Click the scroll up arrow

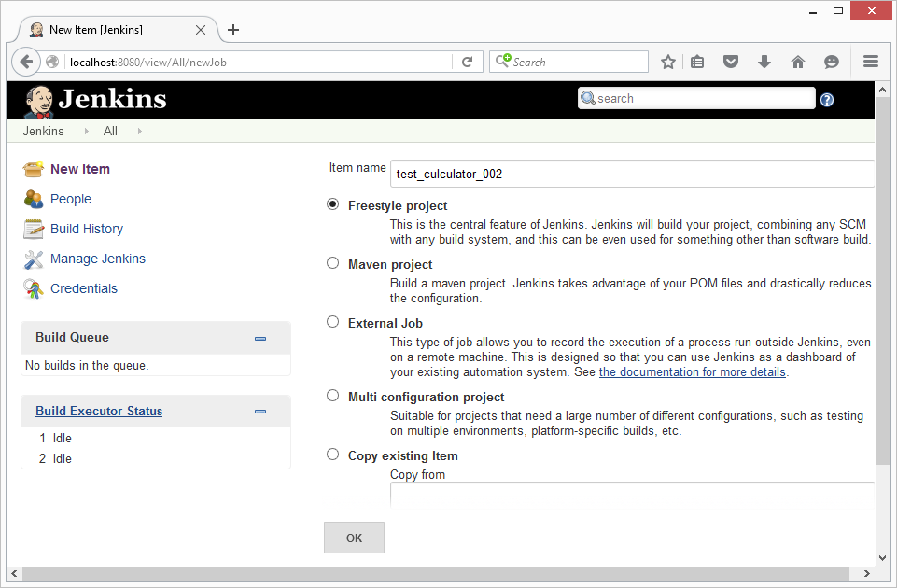(882, 90)
